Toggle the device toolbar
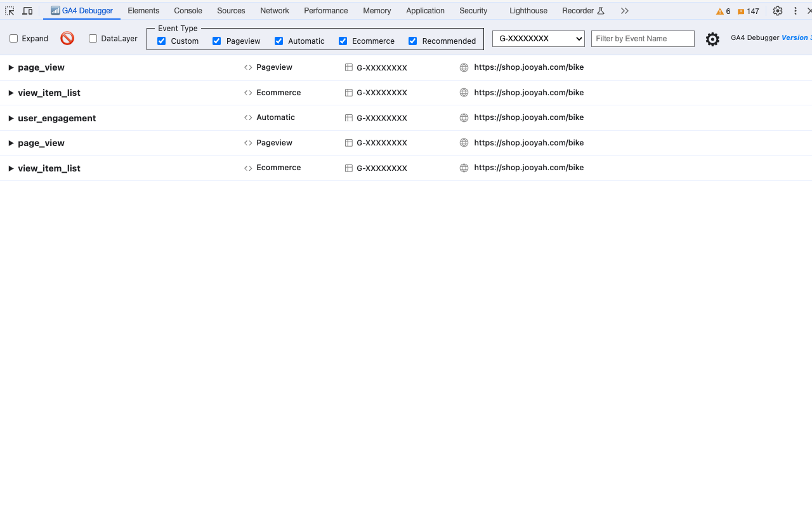Viewport: 812px width, 508px height. (27, 11)
